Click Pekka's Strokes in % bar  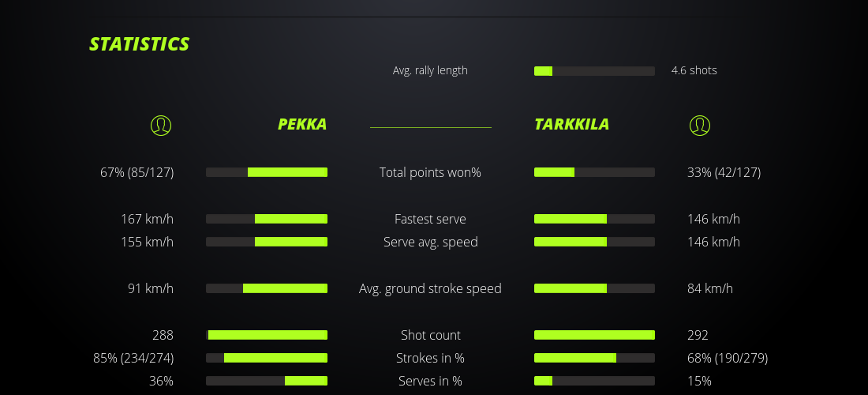(x=267, y=358)
